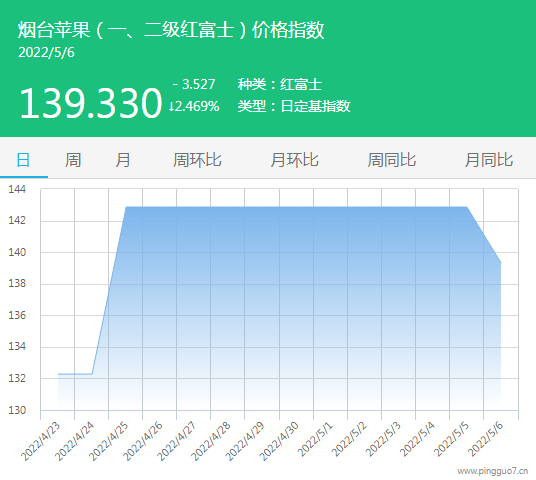The width and height of the screenshot is (536, 480).
Task: Click the 种类：红富士 label
Action: pyautogui.click(x=280, y=84)
